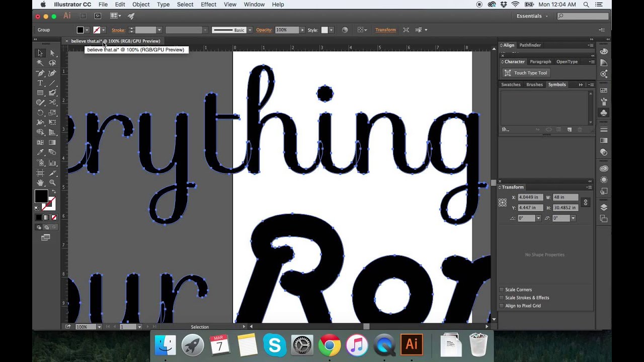Switch to Draw Behind mode
The width and height of the screenshot is (644, 362).
pyautogui.click(x=46, y=227)
